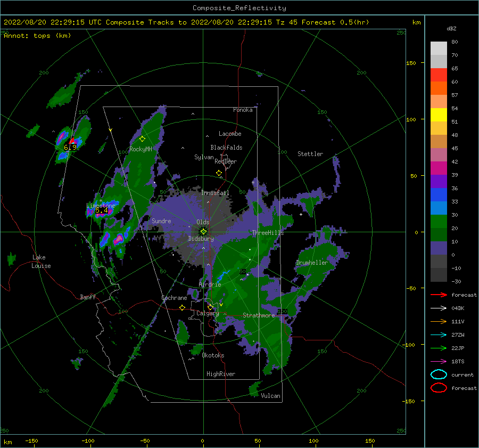The image size is (479, 448).
Task: Click yellow diamond marker above Calgary
Action: click(210, 307)
